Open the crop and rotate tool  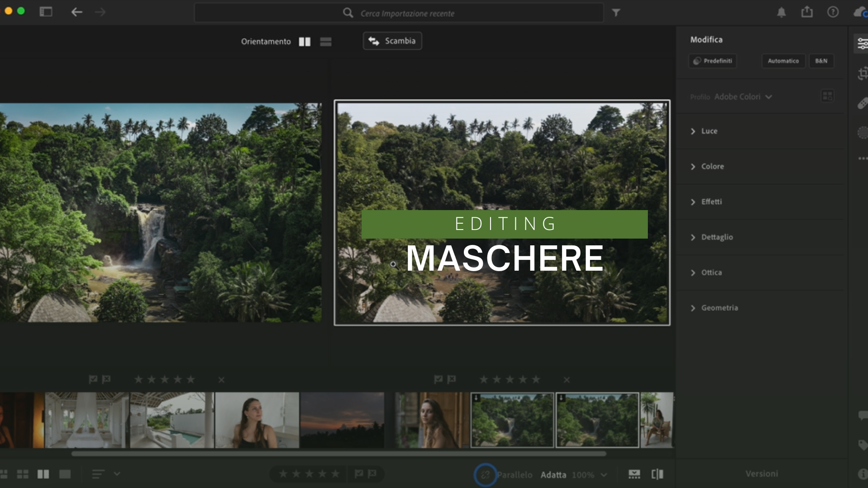863,73
